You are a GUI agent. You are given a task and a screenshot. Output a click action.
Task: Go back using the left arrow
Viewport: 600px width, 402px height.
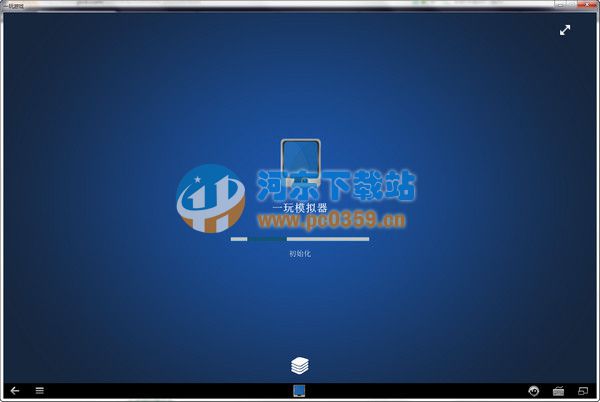point(15,391)
